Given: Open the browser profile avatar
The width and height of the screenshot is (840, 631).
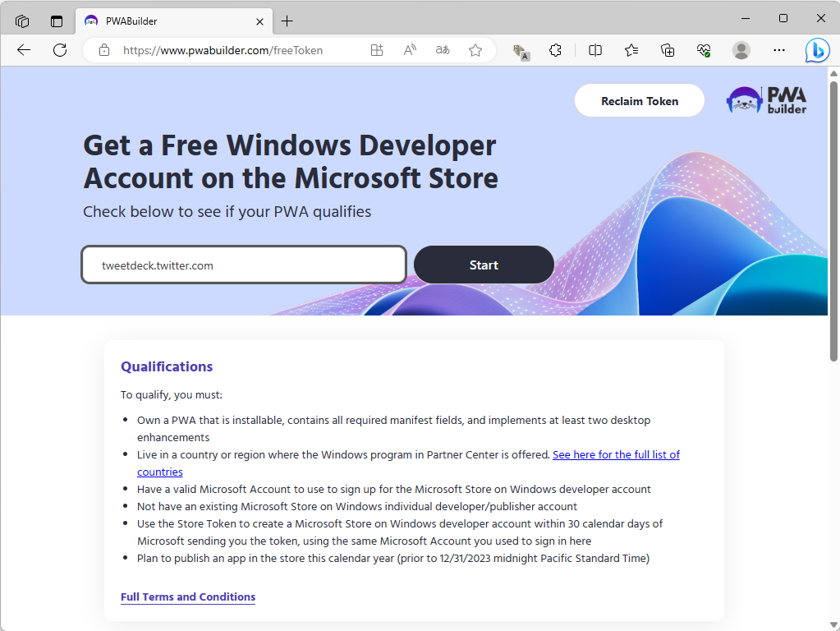Looking at the screenshot, I should click(x=741, y=50).
